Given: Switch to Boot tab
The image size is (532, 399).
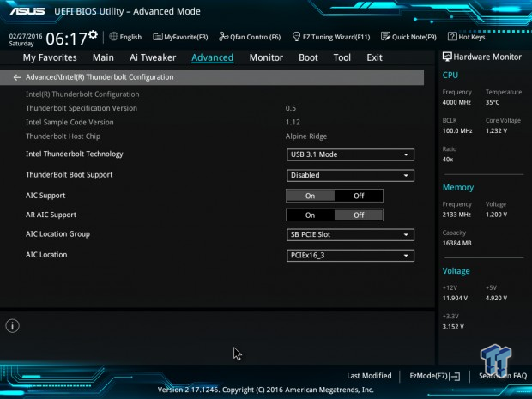Looking at the screenshot, I should (308, 57).
